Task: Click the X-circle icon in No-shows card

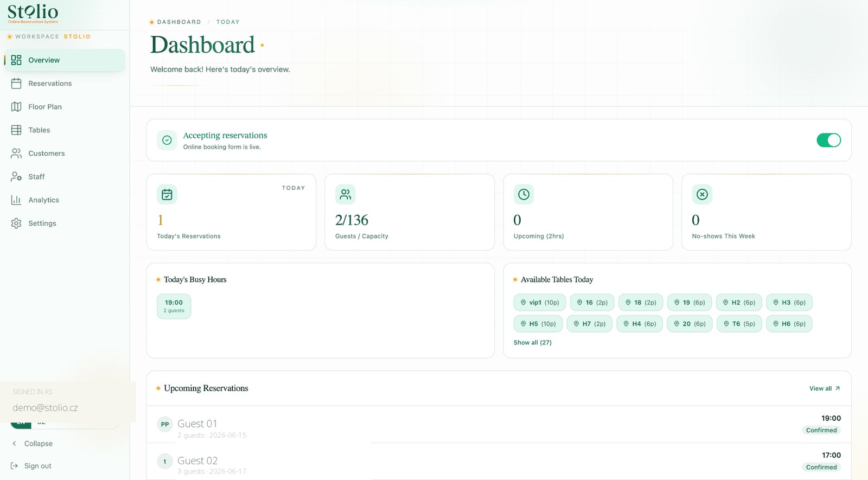Action: coord(702,194)
